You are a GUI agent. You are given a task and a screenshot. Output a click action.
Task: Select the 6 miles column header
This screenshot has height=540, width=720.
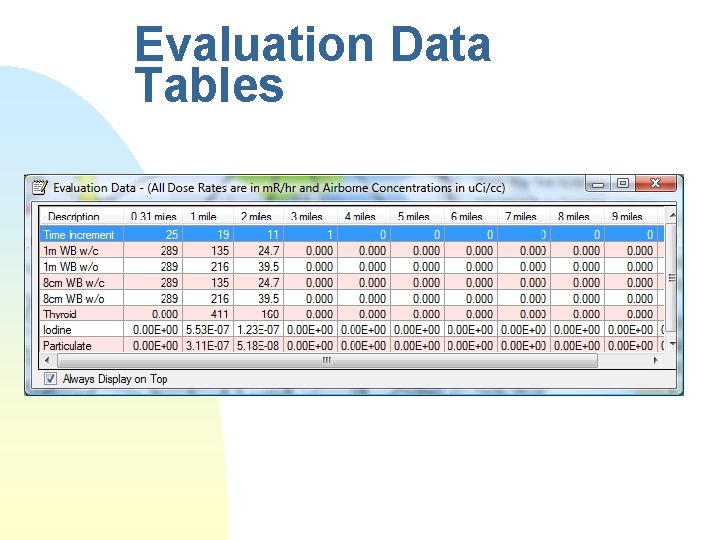click(471, 216)
